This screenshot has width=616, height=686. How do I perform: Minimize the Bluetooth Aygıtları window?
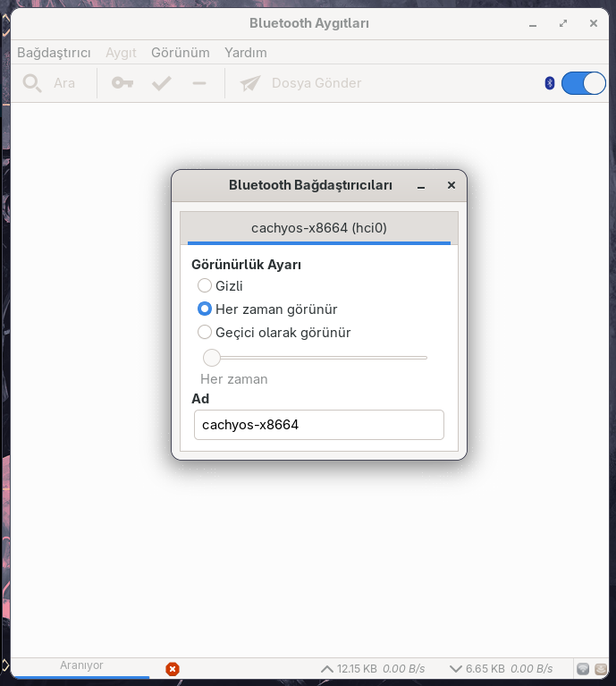click(x=533, y=24)
